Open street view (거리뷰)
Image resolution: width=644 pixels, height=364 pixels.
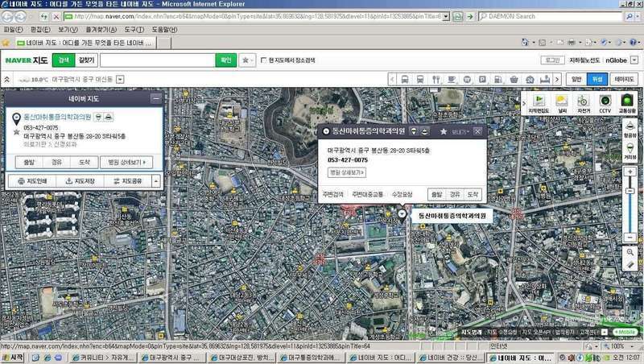pos(630,151)
